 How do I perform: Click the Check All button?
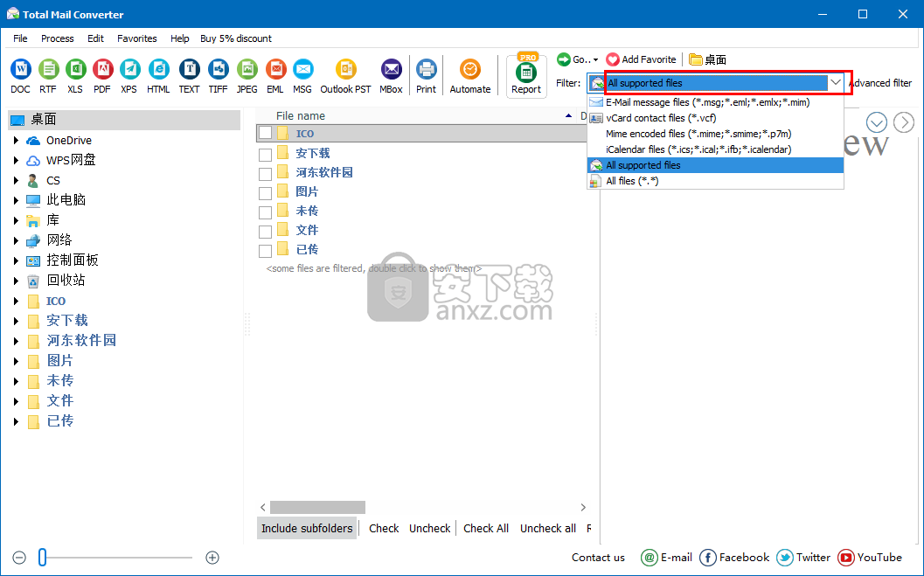486,528
